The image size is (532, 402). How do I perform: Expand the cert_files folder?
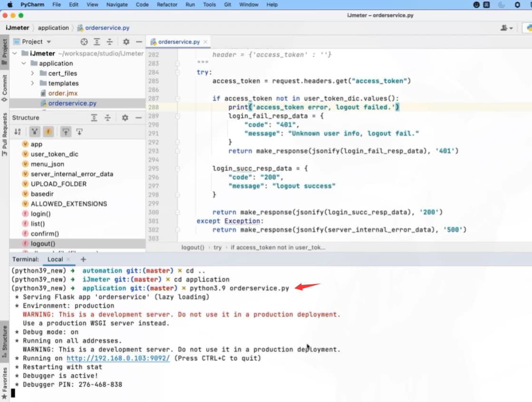click(33, 73)
